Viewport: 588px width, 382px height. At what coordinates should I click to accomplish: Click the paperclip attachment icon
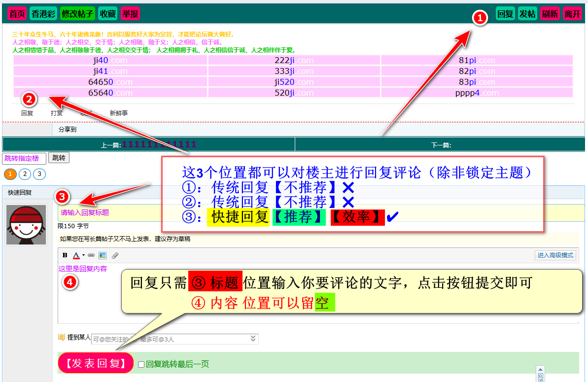pyautogui.click(x=115, y=255)
